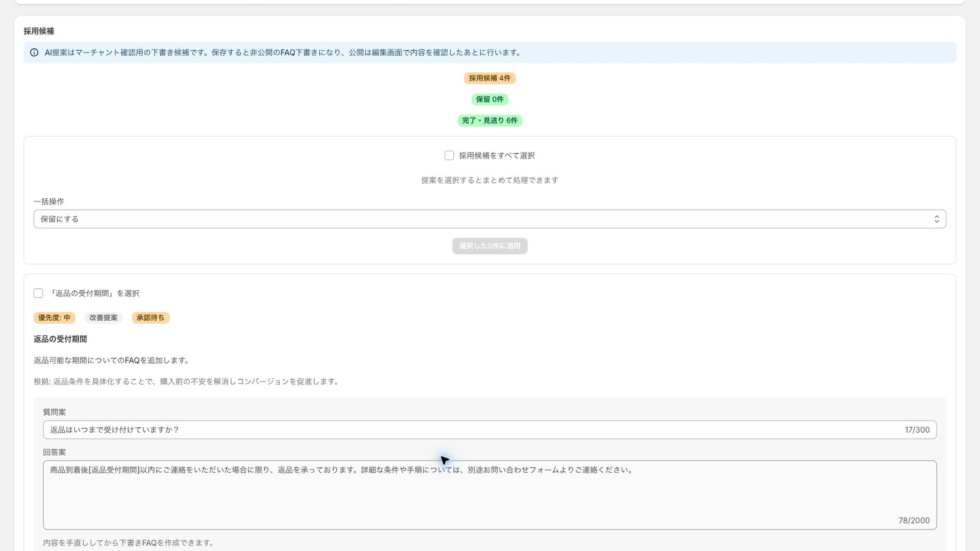
Task: Click the 返品可能な期間についてのFAQを追加します description
Action: point(111,361)
